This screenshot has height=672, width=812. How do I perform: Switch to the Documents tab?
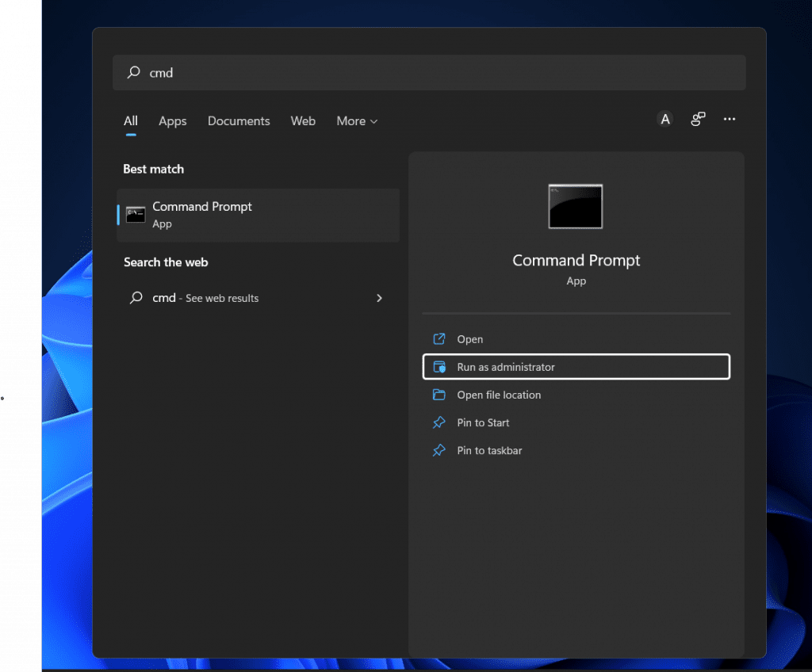pyautogui.click(x=238, y=120)
